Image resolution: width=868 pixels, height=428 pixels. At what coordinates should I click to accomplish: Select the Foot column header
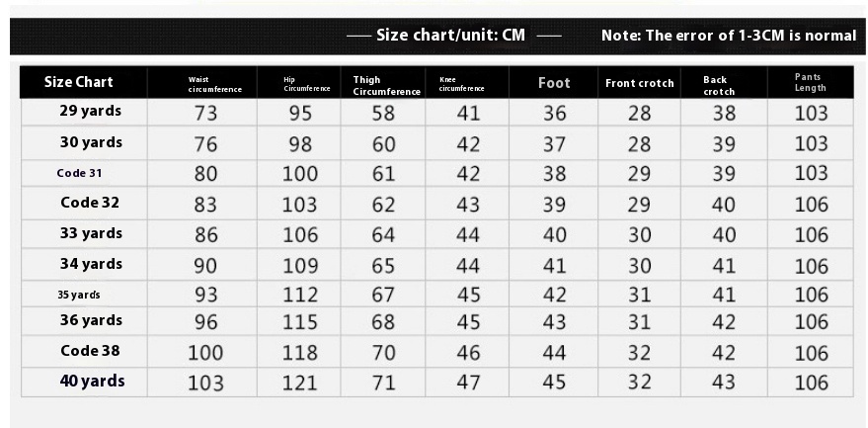[x=554, y=83]
